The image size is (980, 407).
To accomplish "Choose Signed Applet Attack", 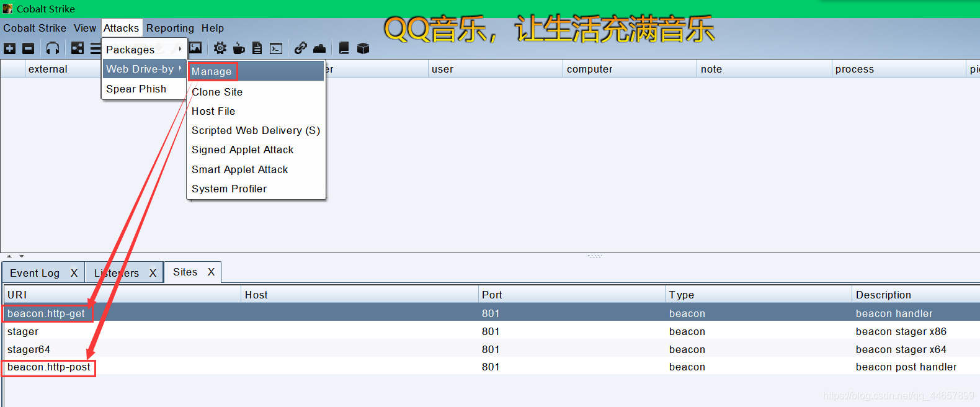I will (x=256, y=150).
